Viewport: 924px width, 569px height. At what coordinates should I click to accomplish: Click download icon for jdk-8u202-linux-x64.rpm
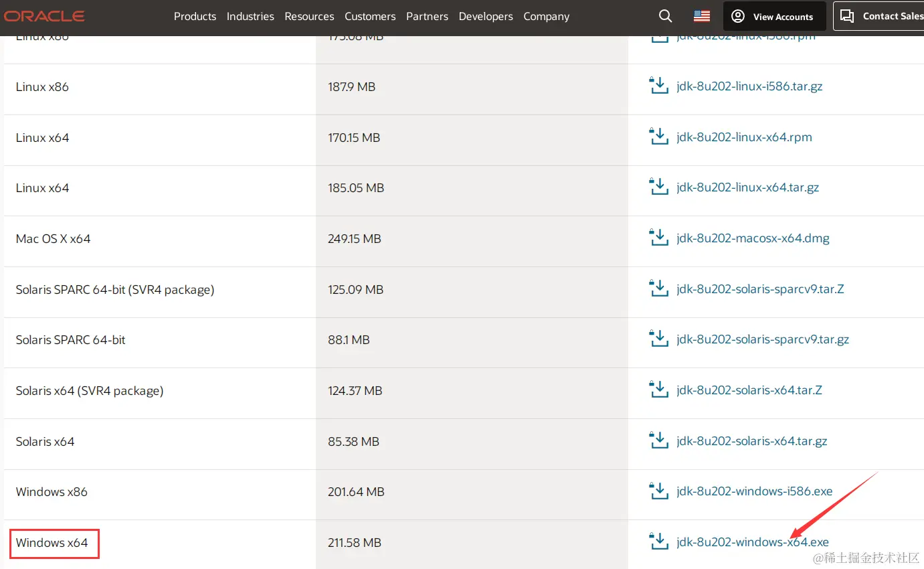(x=659, y=137)
